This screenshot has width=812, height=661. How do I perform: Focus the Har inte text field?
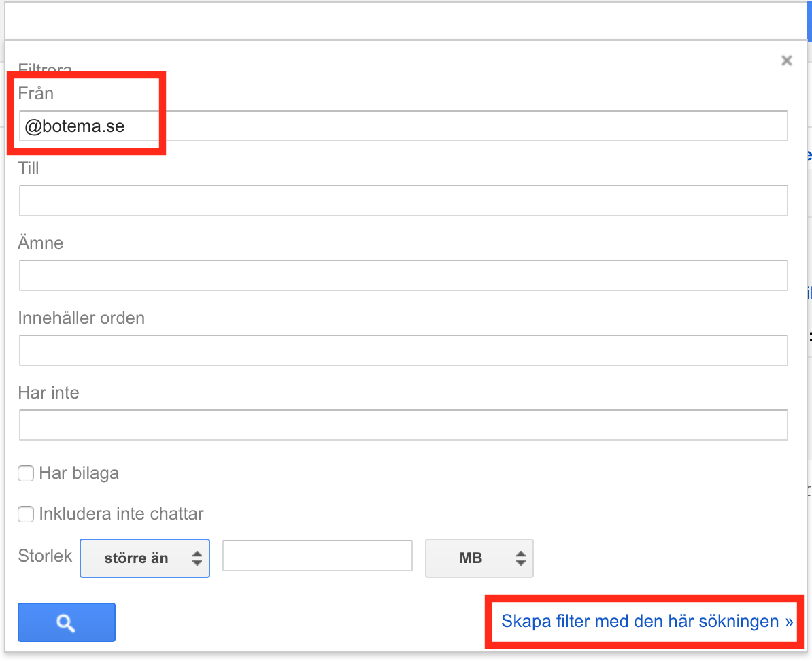[403, 425]
